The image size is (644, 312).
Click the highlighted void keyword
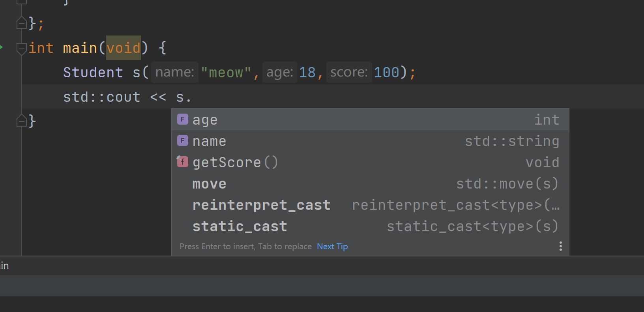(x=123, y=48)
